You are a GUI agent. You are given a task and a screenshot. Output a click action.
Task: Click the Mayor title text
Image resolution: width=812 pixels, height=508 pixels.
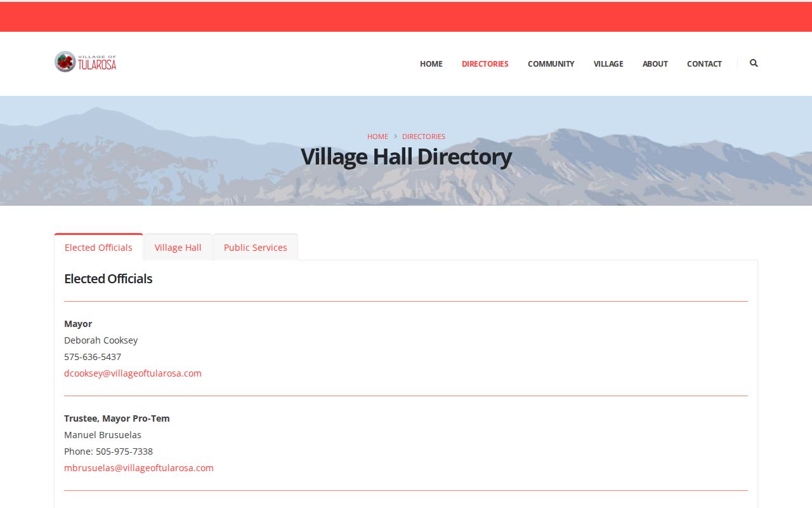(x=78, y=324)
